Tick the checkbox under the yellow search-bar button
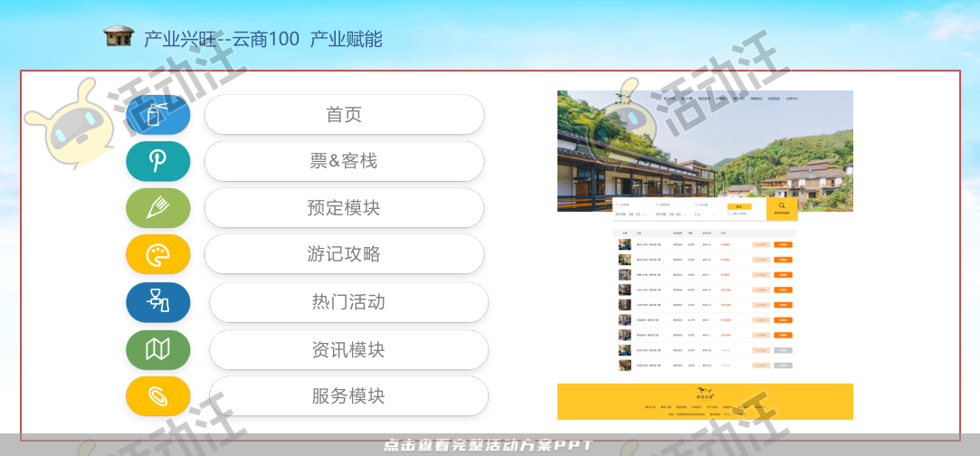980x456 pixels. click(x=729, y=214)
